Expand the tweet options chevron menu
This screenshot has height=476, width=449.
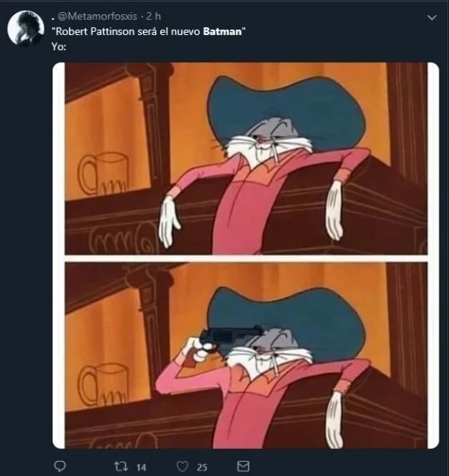(431, 18)
